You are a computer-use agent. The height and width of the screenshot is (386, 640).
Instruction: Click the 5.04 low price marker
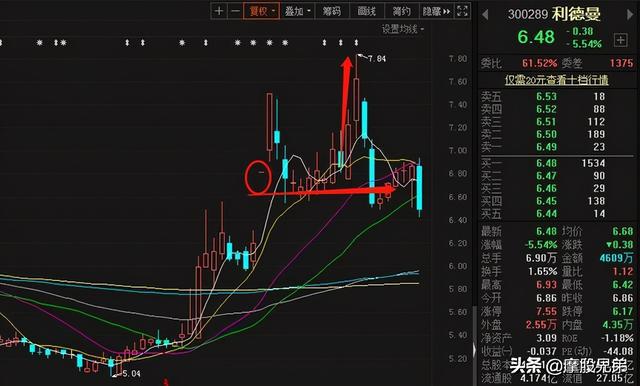pos(131,373)
